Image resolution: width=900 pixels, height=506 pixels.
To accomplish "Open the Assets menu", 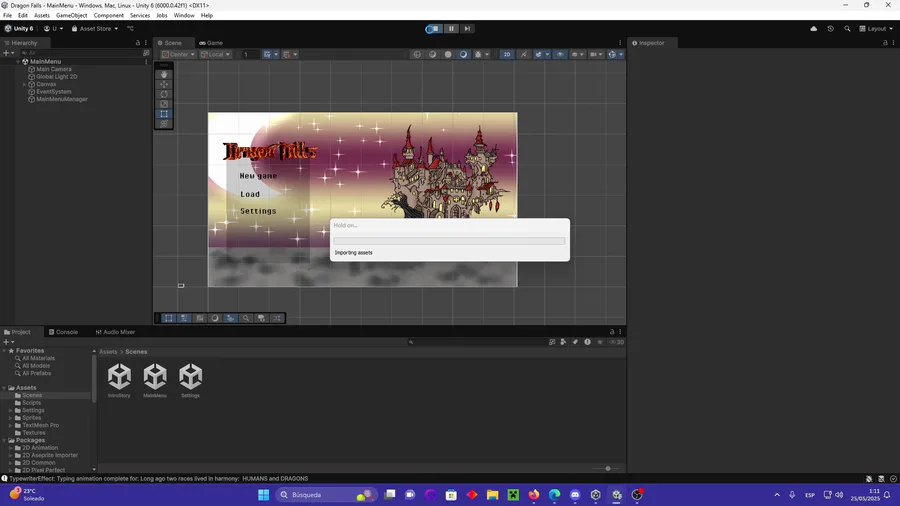I will coord(42,15).
